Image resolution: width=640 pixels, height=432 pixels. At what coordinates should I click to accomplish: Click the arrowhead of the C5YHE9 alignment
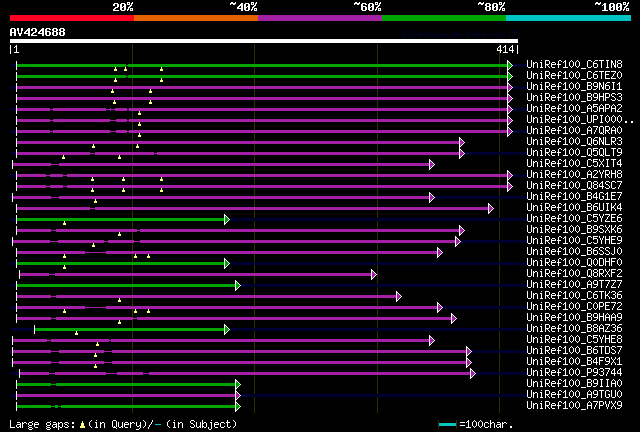pyautogui.click(x=458, y=242)
